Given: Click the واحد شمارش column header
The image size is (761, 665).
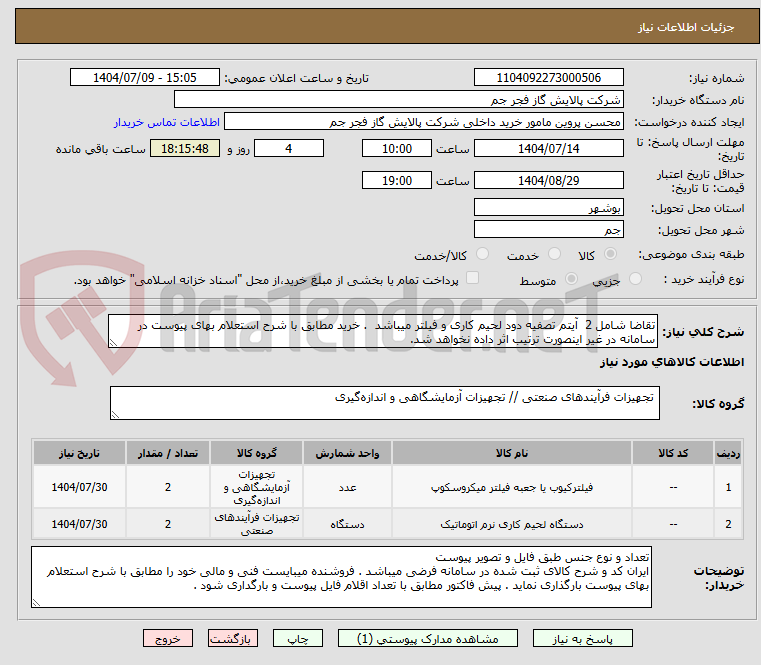Looking at the screenshot, I should [x=347, y=453].
